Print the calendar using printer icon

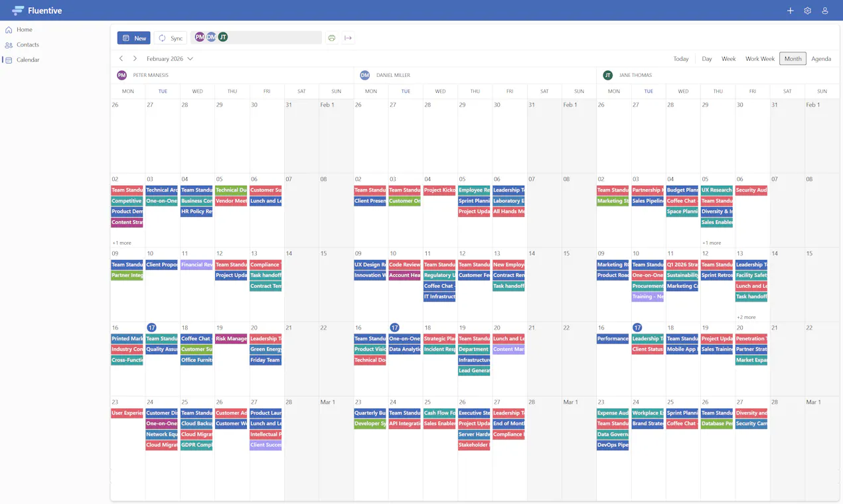332,38
